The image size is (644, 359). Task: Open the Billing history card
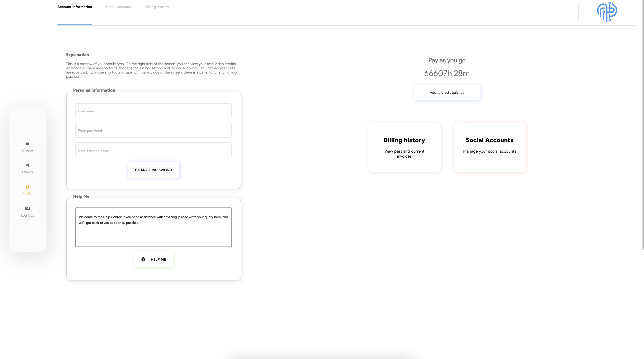pyautogui.click(x=404, y=147)
